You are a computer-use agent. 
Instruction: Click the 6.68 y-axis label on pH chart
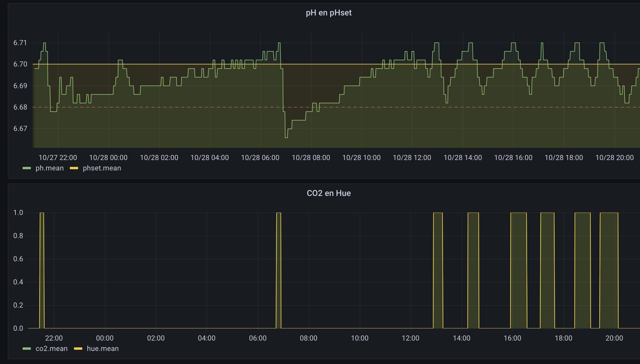[x=20, y=107]
